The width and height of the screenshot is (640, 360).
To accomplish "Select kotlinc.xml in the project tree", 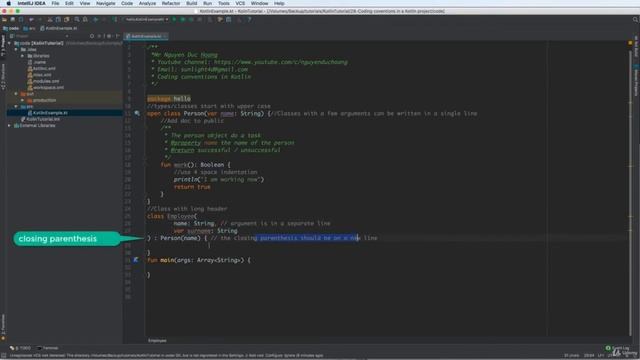I will (x=41, y=69).
